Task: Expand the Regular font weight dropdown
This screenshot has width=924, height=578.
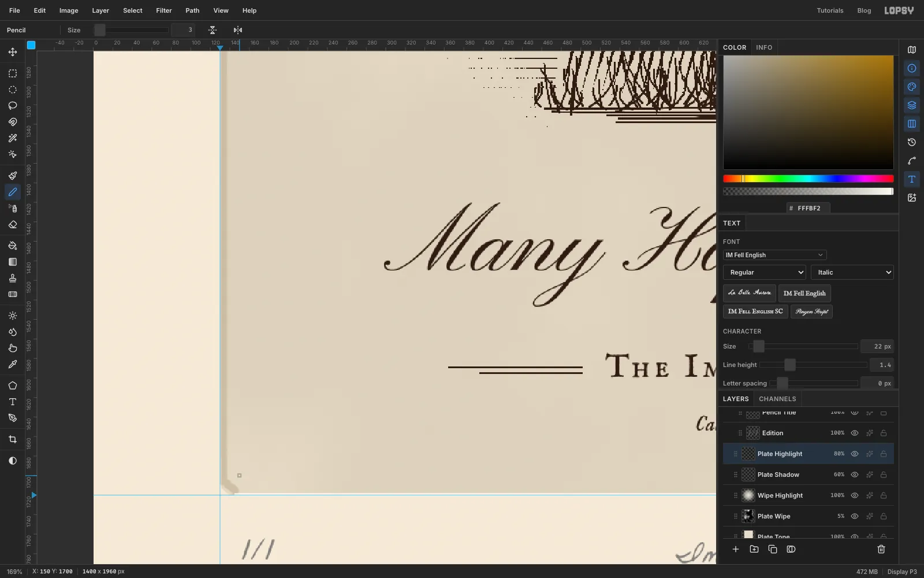Action: pyautogui.click(x=765, y=272)
